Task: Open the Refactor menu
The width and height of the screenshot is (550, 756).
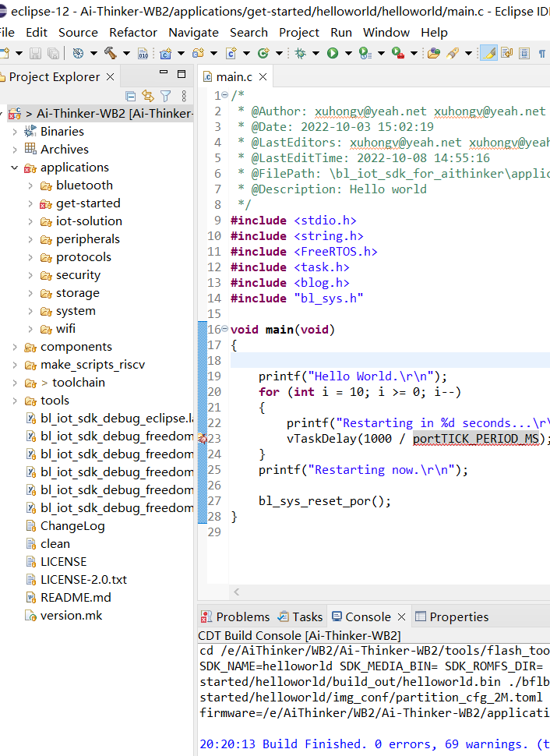Action: (x=133, y=32)
